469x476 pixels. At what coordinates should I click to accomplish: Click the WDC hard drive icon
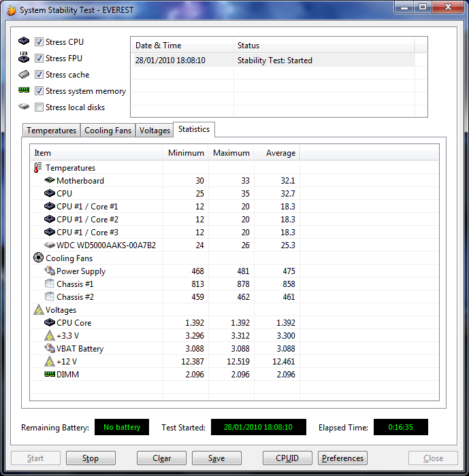click(x=49, y=245)
